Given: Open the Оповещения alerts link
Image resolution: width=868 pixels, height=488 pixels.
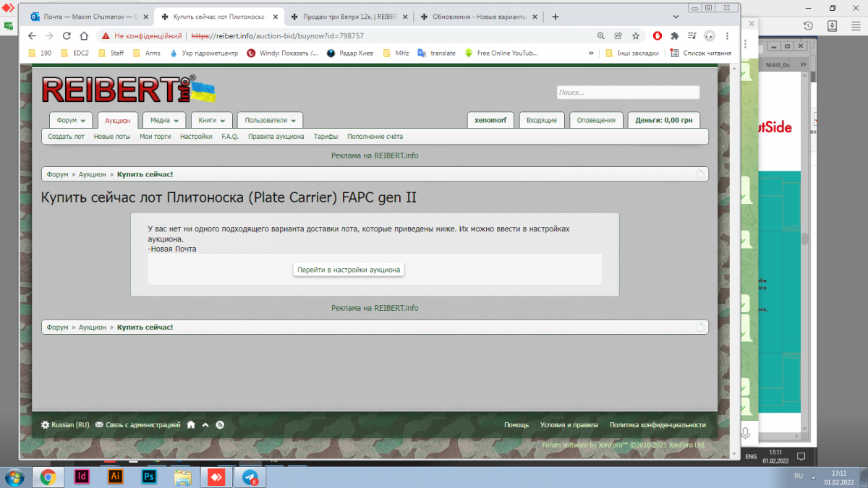Looking at the screenshot, I should (597, 121).
